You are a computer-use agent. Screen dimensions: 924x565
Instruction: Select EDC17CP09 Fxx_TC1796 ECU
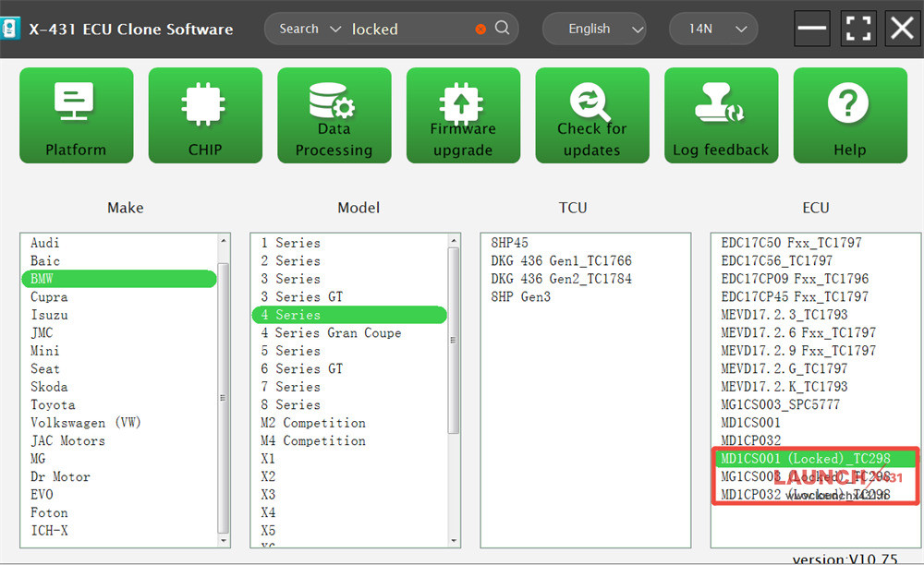(795, 279)
